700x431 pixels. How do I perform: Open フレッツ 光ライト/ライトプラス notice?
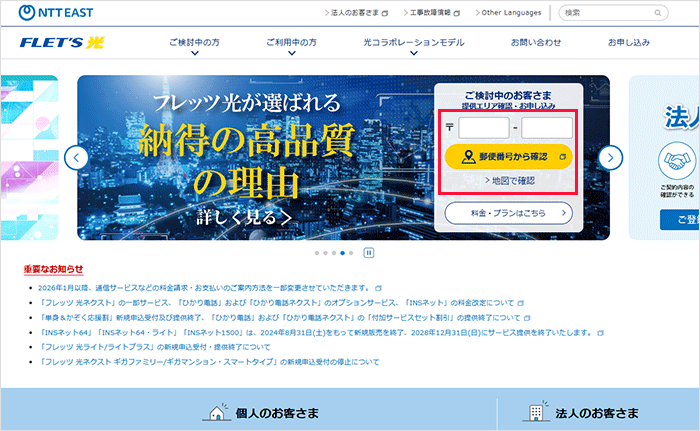tap(154, 347)
